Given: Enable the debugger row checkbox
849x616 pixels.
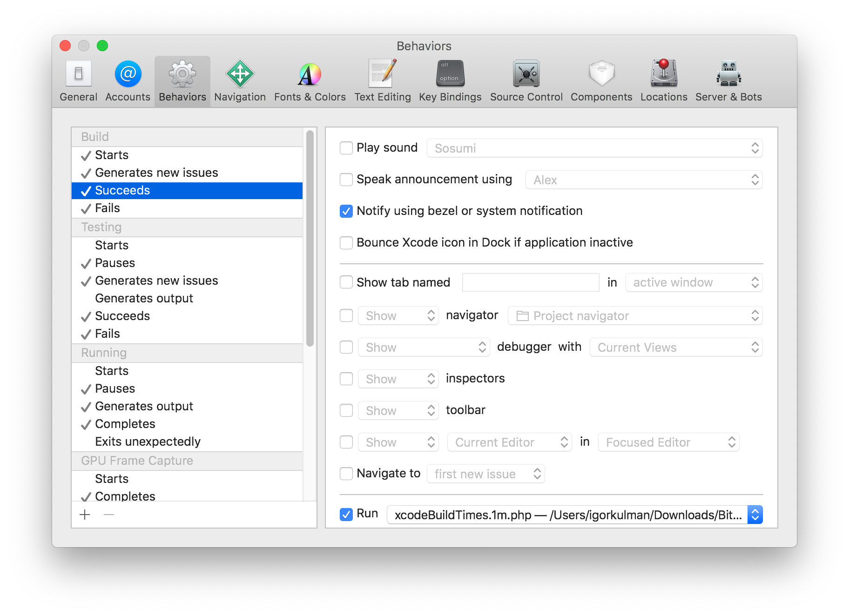Looking at the screenshot, I should (x=346, y=347).
